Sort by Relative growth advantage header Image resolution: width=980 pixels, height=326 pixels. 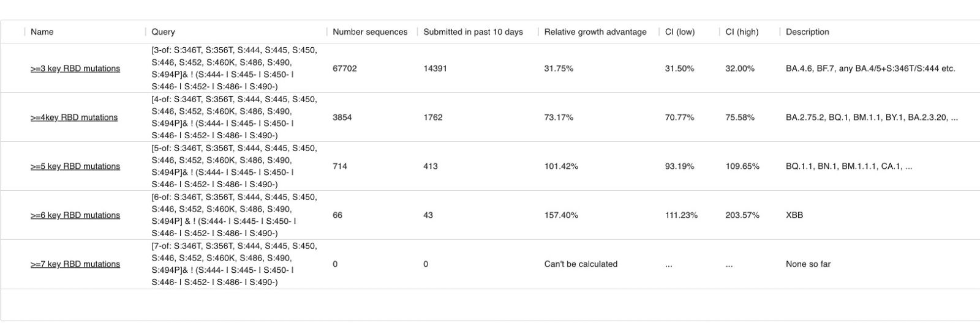click(x=595, y=32)
